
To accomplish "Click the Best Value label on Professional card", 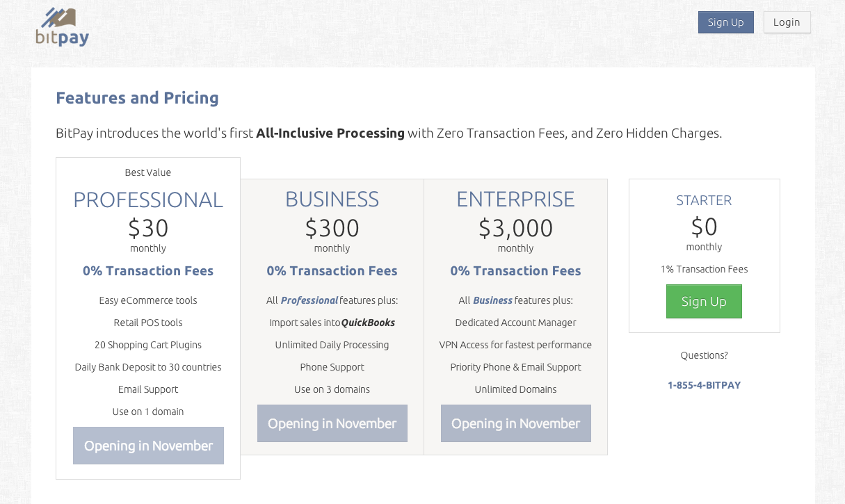I will pos(148,172).
